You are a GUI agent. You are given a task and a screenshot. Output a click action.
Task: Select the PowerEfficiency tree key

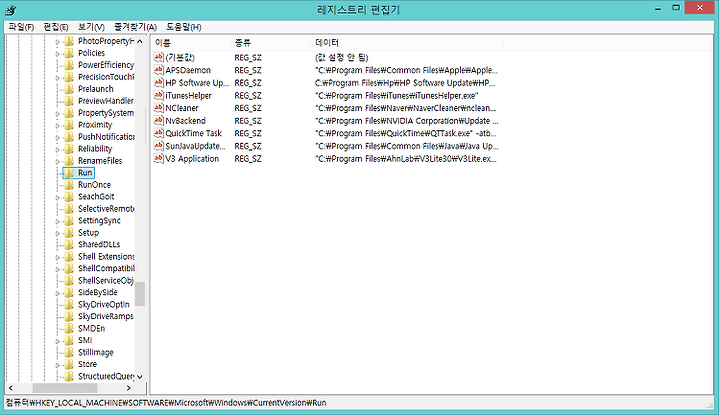(x=106, y=65)
